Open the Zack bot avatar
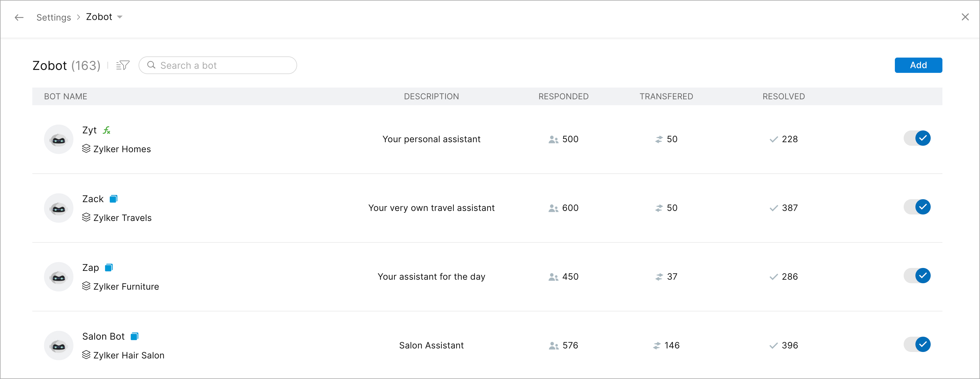Screen dimensions: 980x379 (x=59, y=208)
